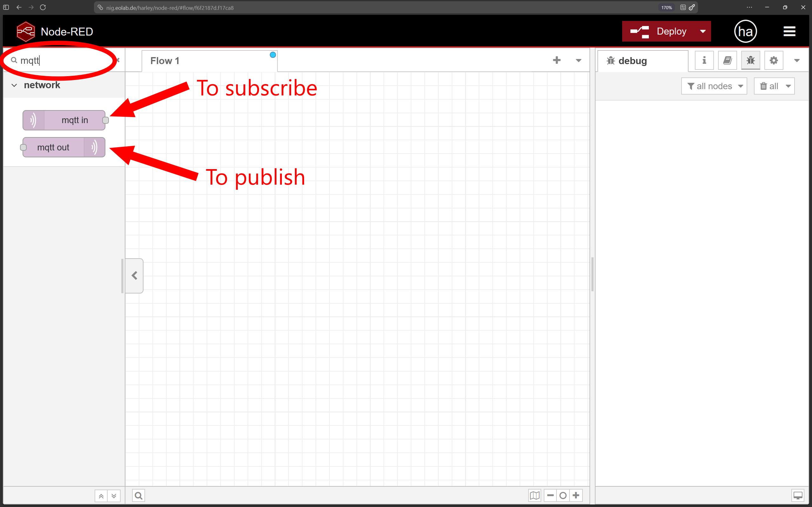Click the input port of mqtt out
This screenshot has height=507, width=812.
23,147
